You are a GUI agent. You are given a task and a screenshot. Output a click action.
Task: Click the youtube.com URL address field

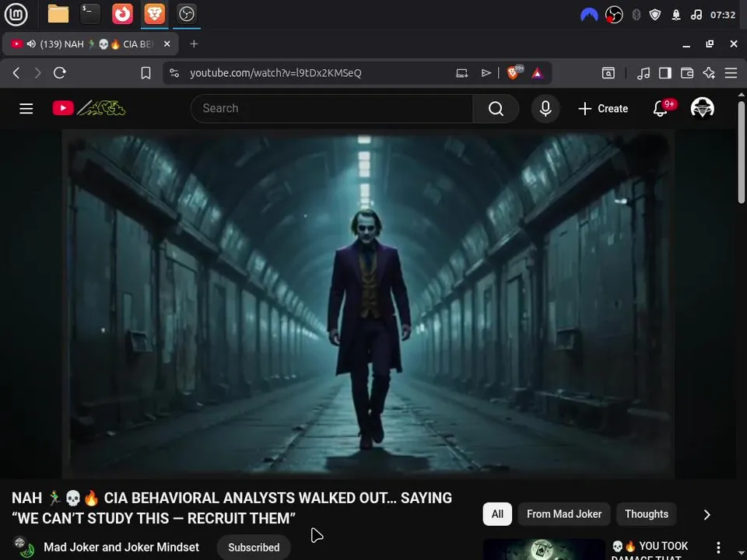point(275,73)
